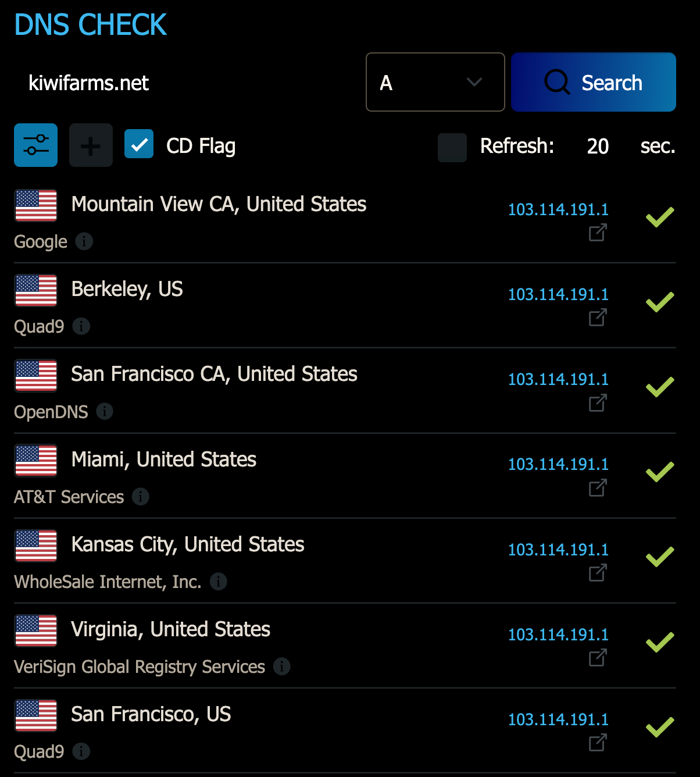Open the filter settings sliders icon
The image size is (700, 777).
pyautogui.click(x=35, y=145)
